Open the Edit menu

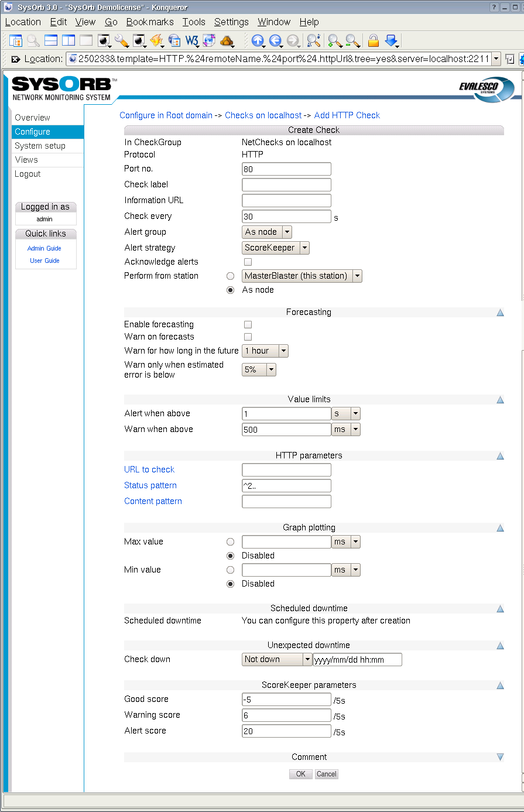click(59, 22)
